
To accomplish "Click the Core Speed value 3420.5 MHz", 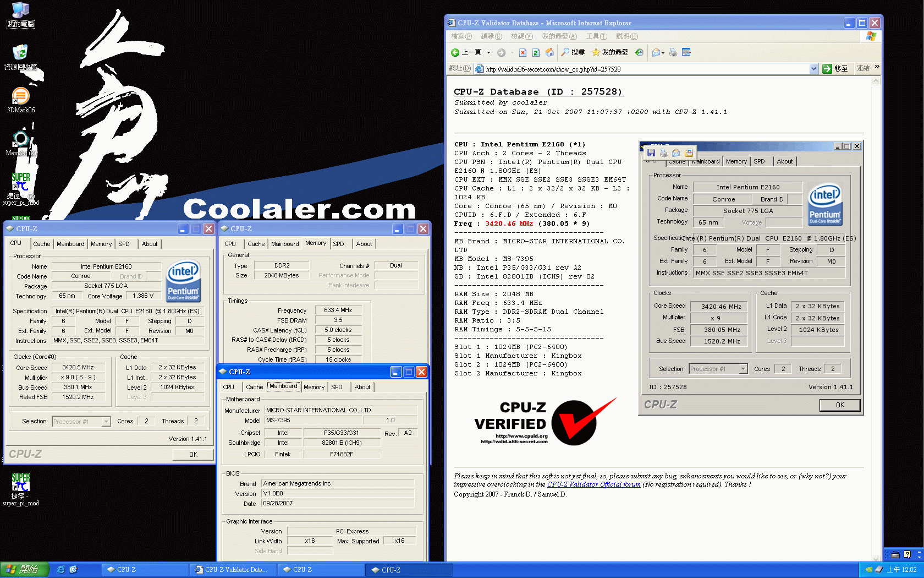I will (78, 367).
